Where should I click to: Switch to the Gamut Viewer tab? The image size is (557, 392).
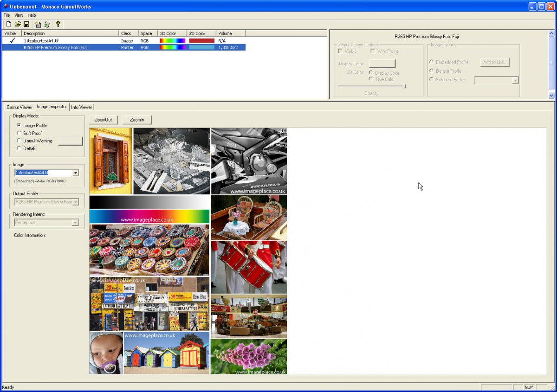tap(19, 107)
